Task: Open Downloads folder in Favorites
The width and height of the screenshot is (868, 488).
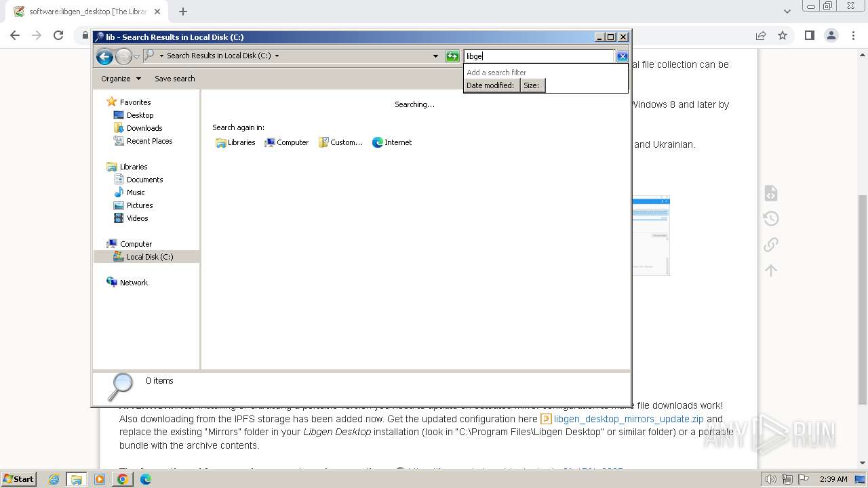Action: (x=144, y=128)
